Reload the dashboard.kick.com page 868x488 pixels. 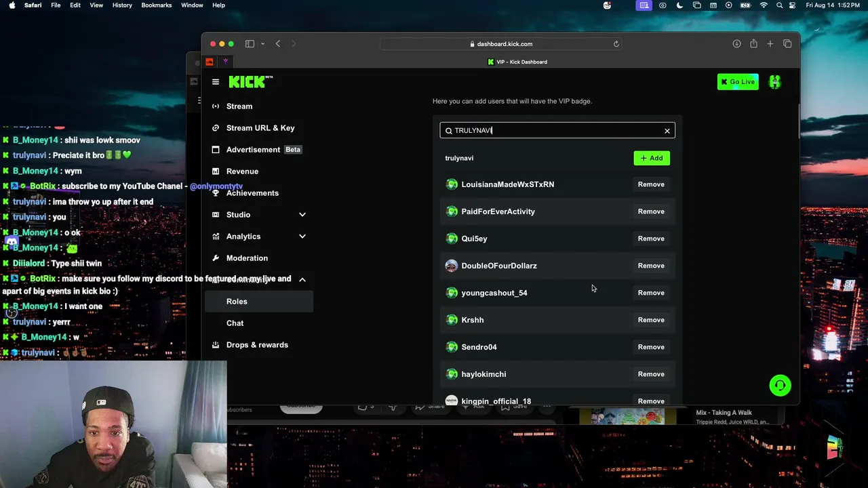616,44
